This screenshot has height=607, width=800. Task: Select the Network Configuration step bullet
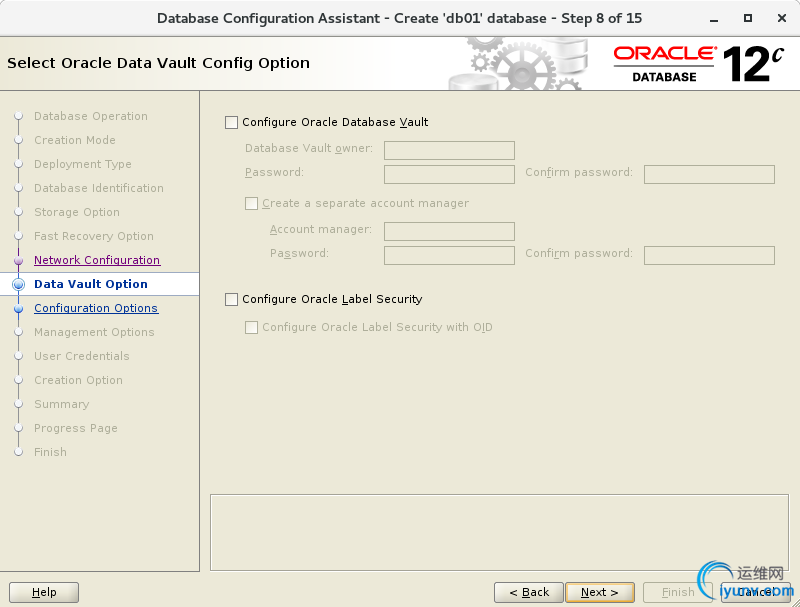pyautogui.click(x=18, y=261)
